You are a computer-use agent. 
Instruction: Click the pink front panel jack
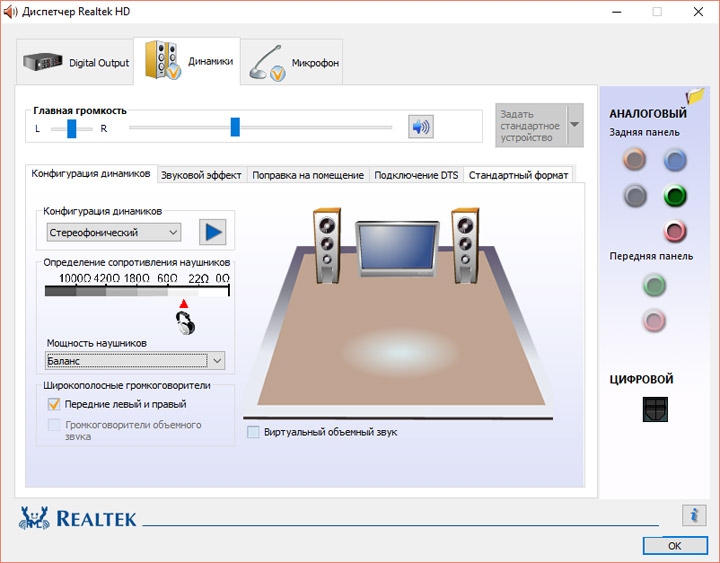coord(654,320)
